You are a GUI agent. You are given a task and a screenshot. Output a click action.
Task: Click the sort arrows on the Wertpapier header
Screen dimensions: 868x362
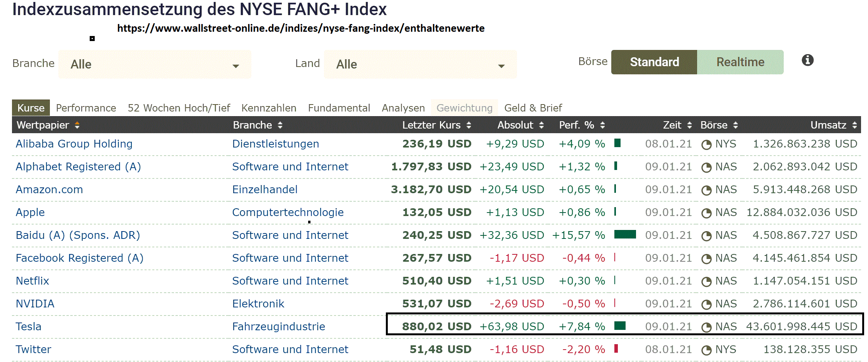click(x=77, y=125)
